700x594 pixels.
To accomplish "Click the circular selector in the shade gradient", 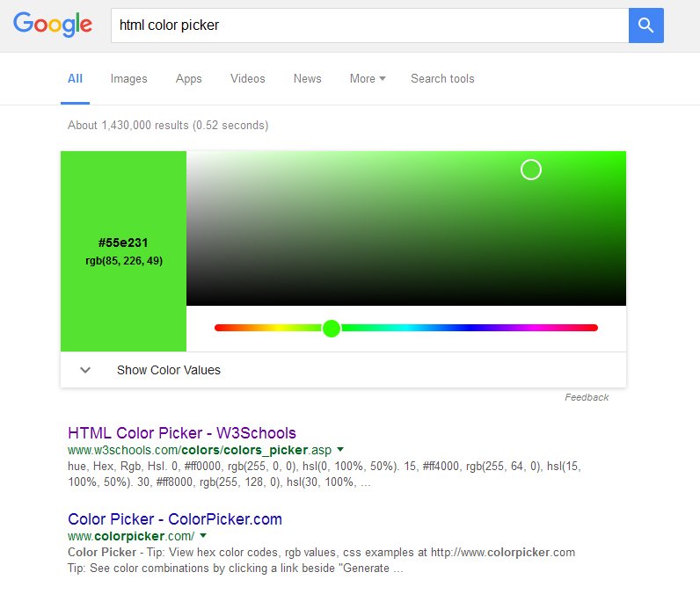I will click(x=531, y=170).
